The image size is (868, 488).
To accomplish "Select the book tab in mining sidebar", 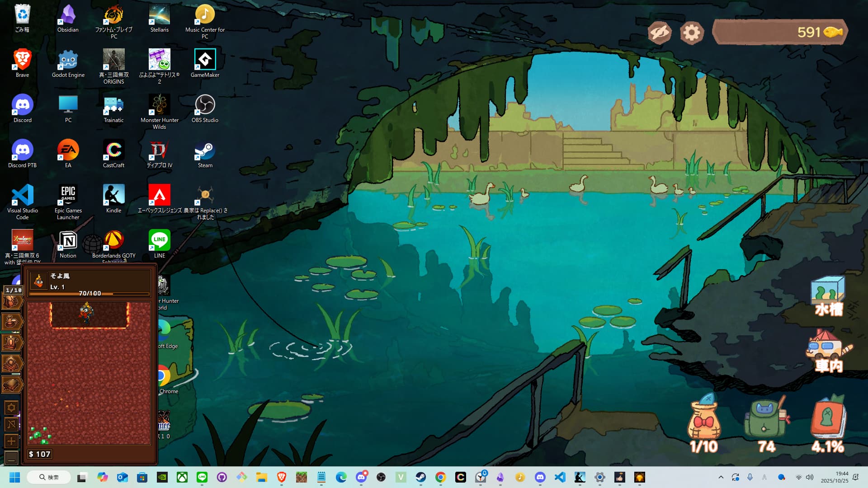I will (x=12, y=385).
